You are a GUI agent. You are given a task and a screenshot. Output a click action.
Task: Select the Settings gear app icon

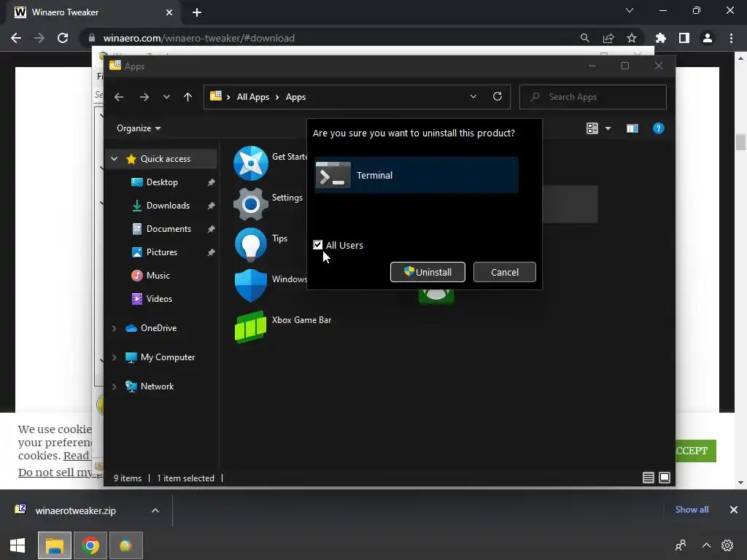point(251,204)
